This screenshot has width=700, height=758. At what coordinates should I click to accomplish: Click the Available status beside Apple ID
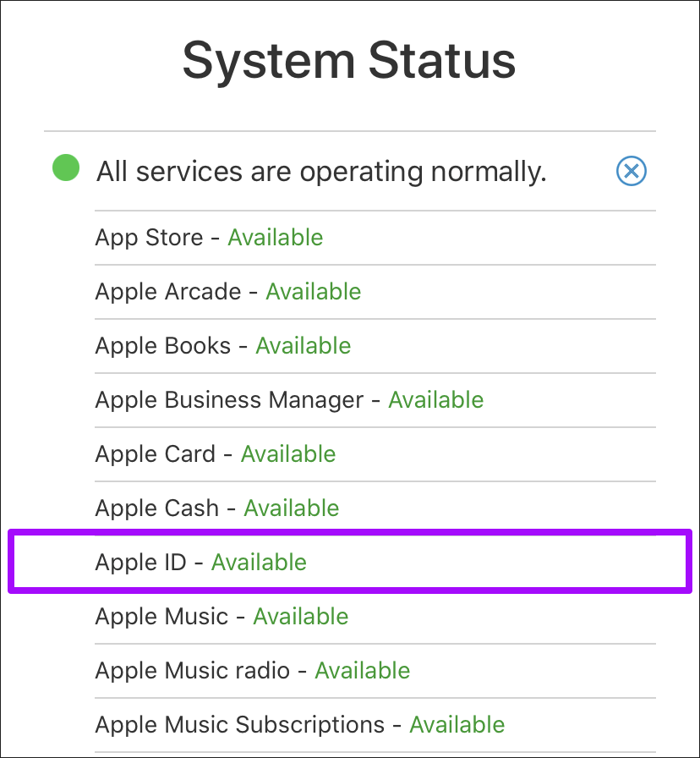259,562
